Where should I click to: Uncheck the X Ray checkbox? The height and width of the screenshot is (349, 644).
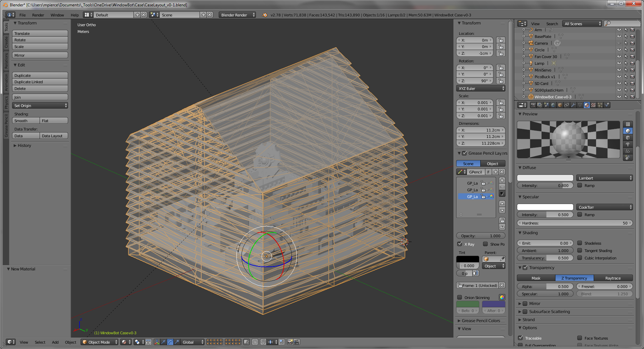460,244
